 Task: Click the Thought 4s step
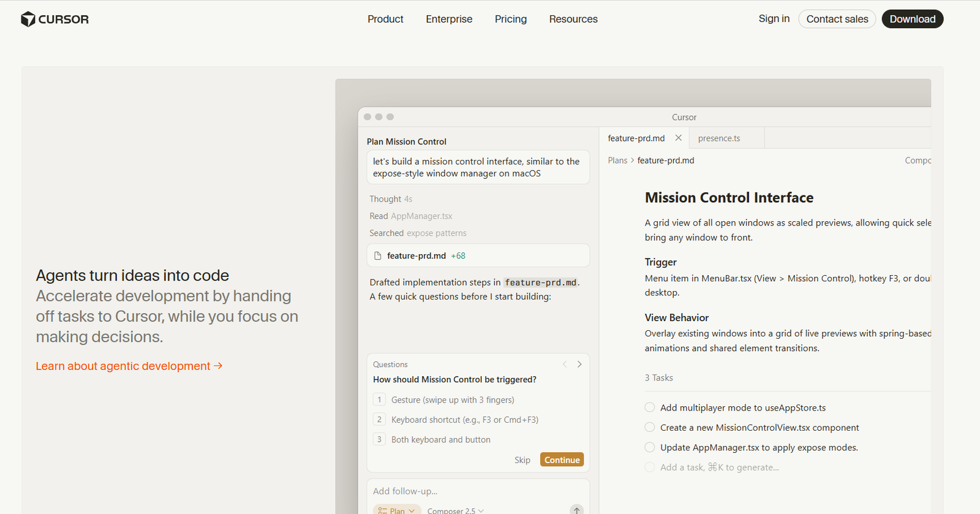391,199
